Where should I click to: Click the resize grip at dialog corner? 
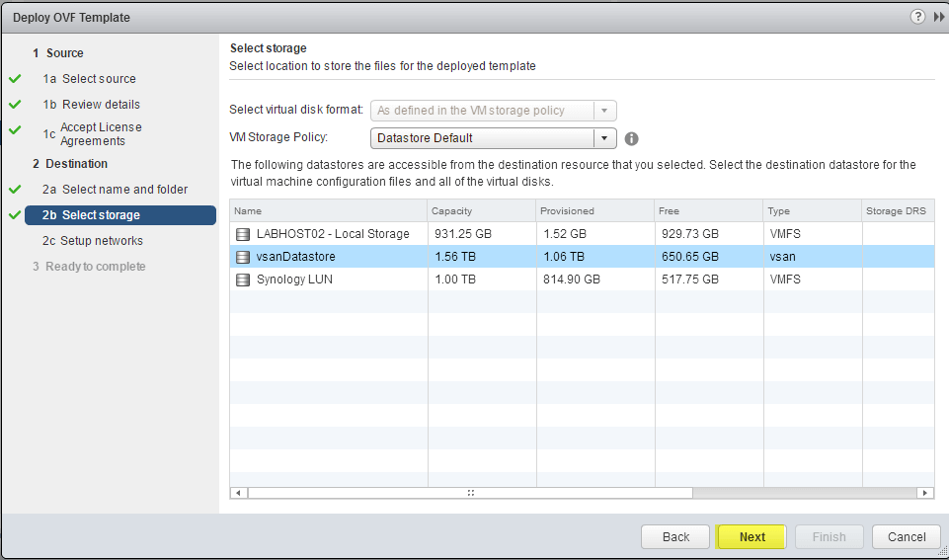pyautogui.click(x=942, y=551)
